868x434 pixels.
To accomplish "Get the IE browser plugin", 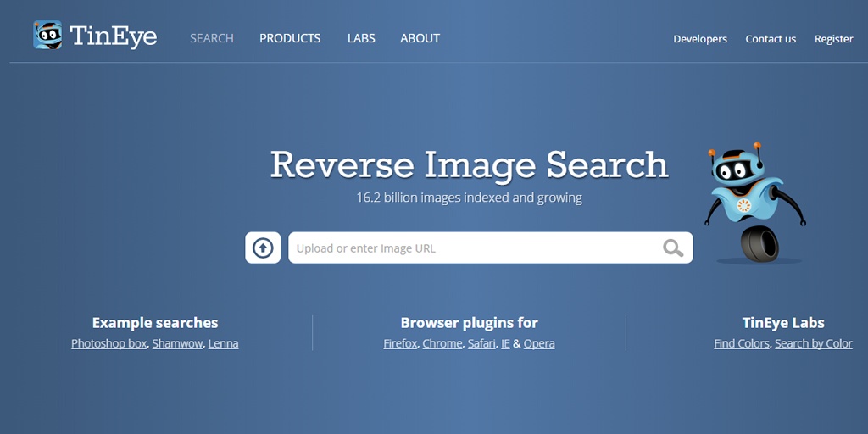I will 505,343.
